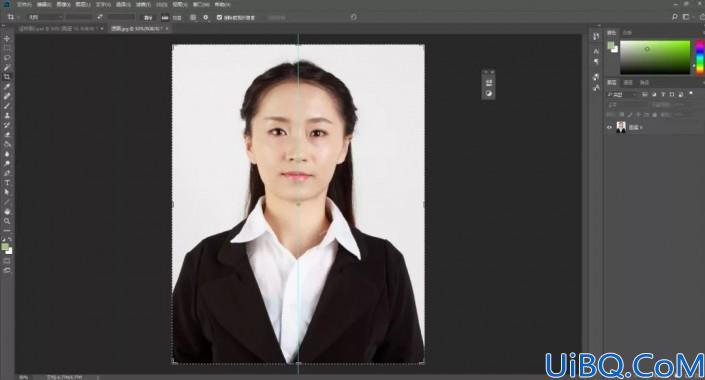Select the Blur tool
Viewport: 705px width, 380px height.
point(7,154)
